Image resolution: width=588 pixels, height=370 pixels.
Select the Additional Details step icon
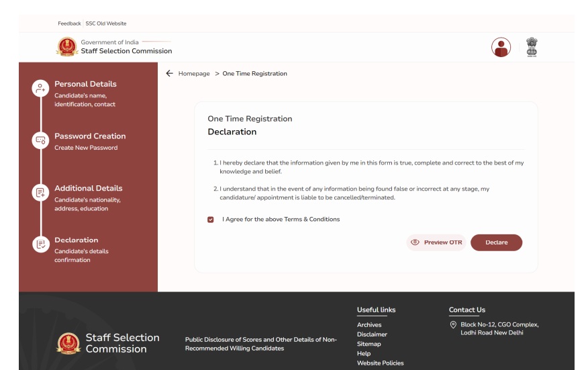[x=41, y=193]
